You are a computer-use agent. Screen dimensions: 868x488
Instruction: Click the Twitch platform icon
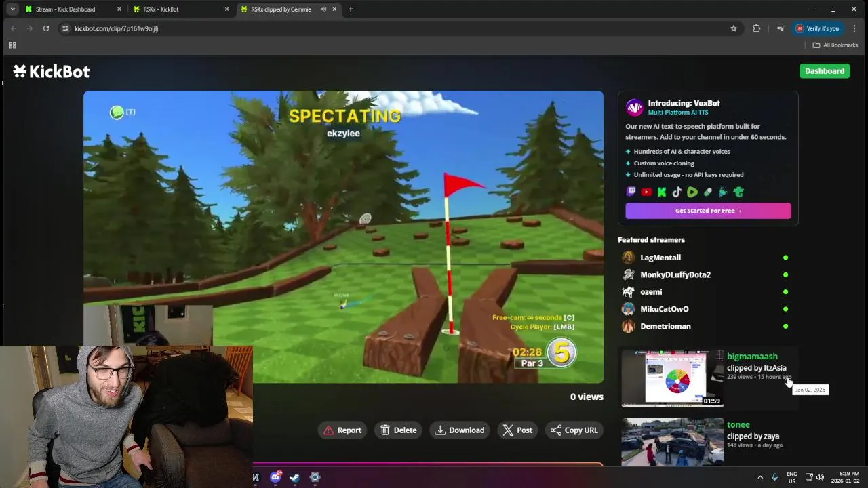(631, 192)
